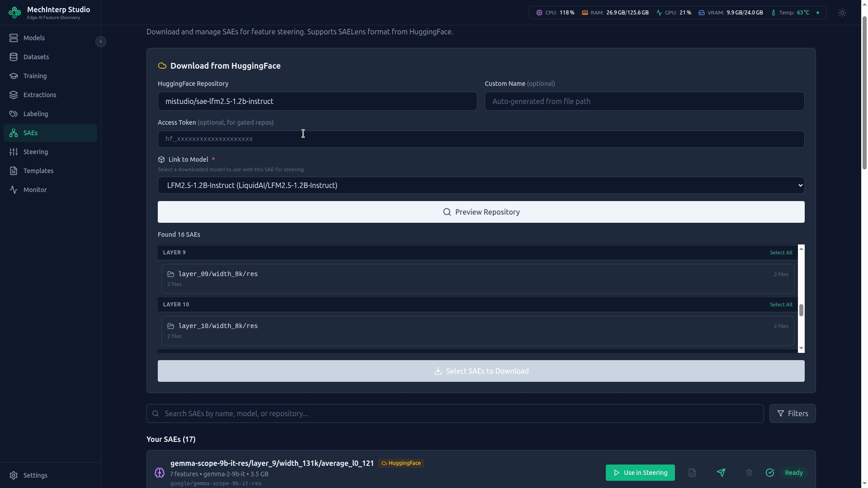The image size is (868, 488).
Task: Click the MechInterp Studio logo icon
Action: pos(14,13)
